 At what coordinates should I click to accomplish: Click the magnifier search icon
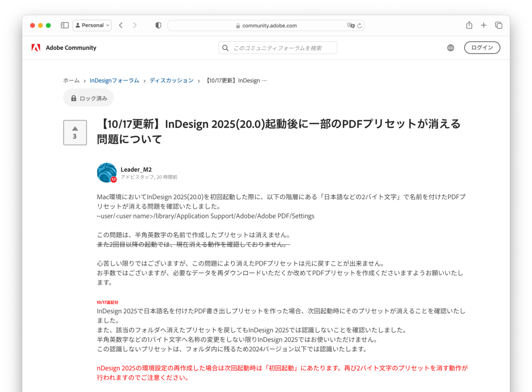tap(225, 48)
